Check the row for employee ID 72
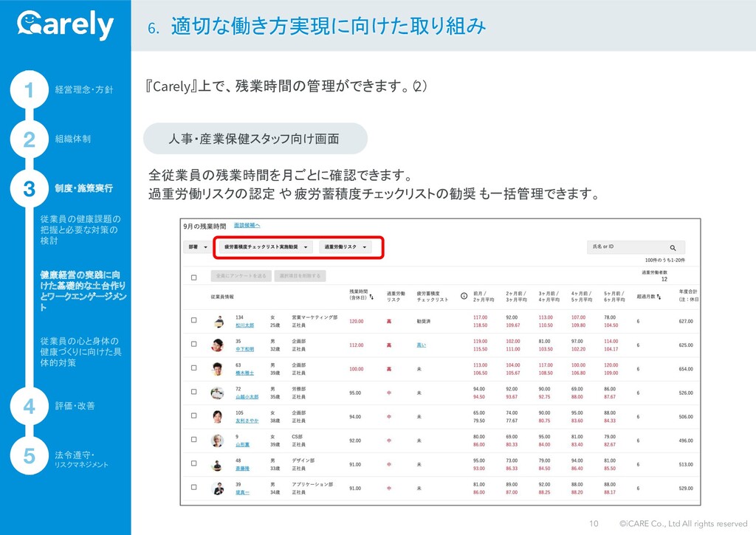This screenshot has width=756, height=535. [194, 392]
